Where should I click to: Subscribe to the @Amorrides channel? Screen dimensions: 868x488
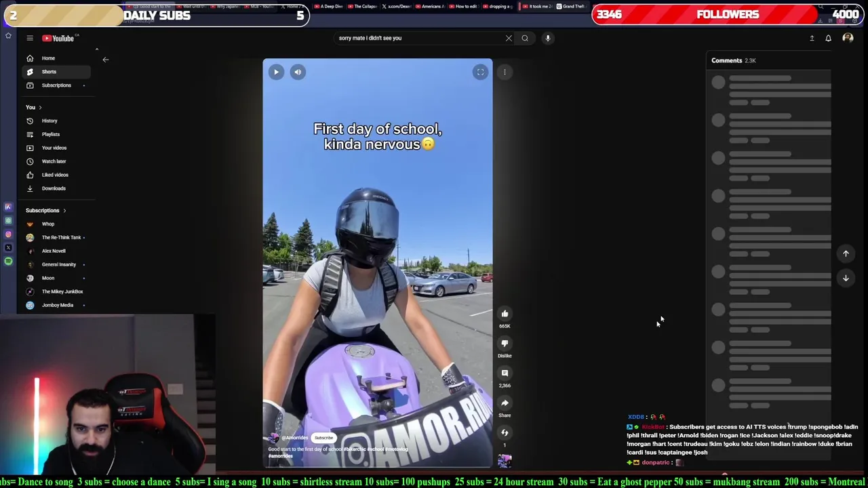click(324, 438)
